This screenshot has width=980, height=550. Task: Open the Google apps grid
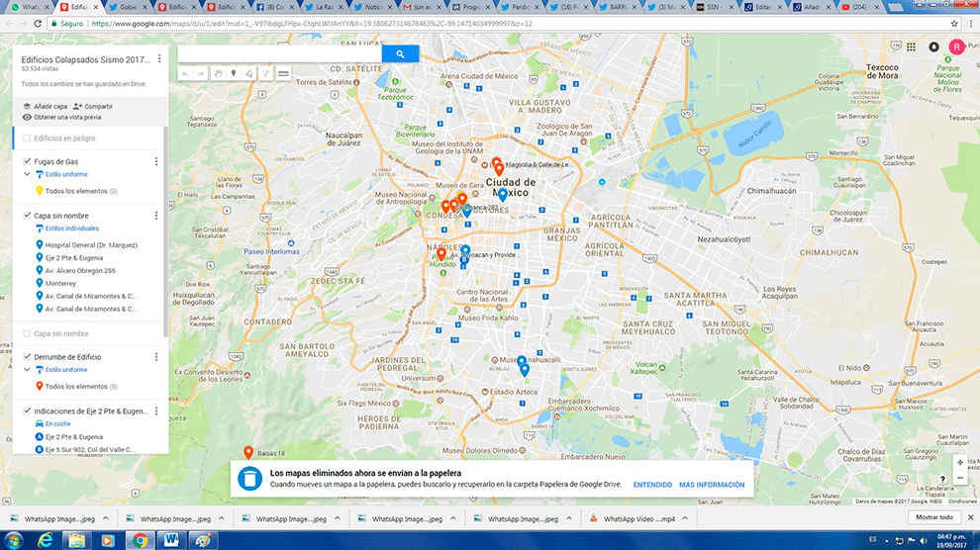point(912,46)
